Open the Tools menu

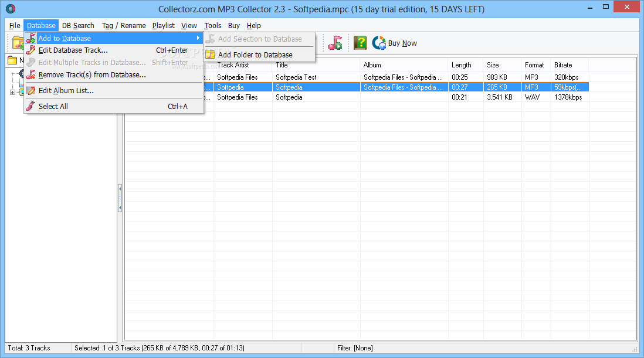click(x=213, y=25)
